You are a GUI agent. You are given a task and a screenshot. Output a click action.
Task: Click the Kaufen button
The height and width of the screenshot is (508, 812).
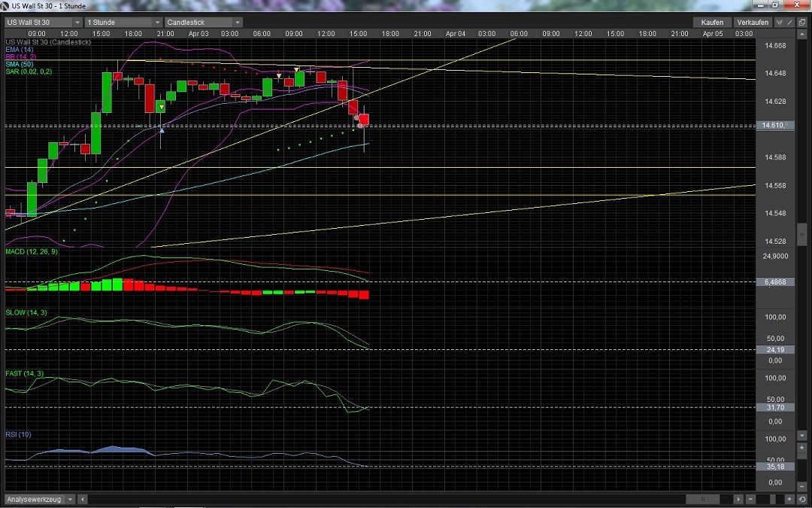tap(712, 23)
